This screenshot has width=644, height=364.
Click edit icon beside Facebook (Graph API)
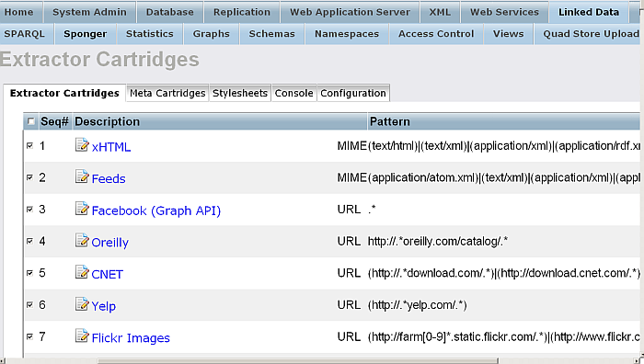[x=82, y=209]
